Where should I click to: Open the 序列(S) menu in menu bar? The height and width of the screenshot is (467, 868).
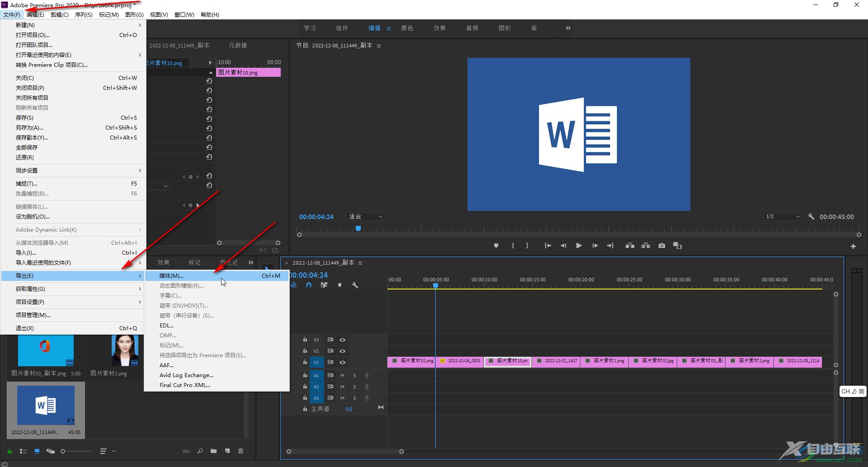84,15
